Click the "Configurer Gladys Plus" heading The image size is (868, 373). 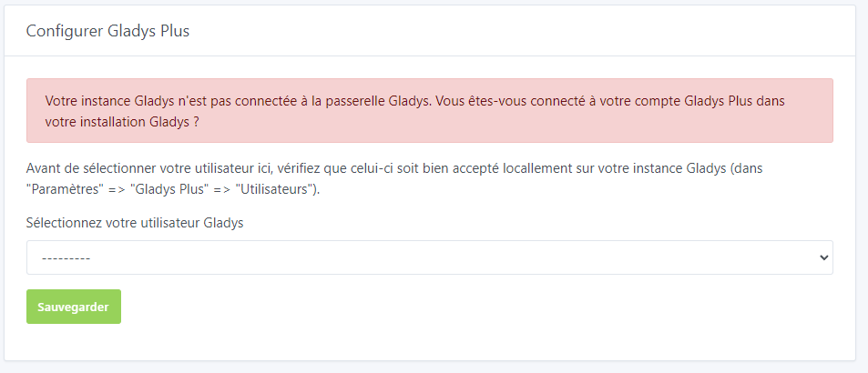pos(107,31)
